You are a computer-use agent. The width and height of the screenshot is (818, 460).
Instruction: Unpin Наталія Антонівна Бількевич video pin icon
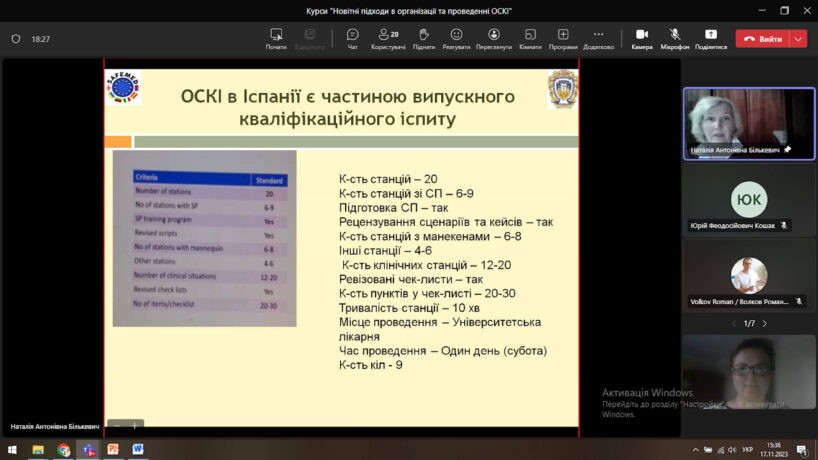point(787,150)
